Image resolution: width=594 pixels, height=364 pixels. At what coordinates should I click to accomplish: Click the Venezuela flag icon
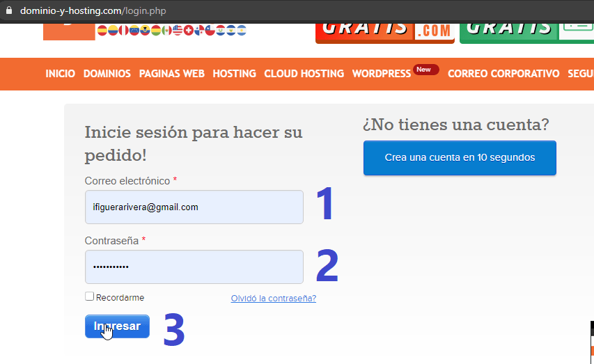[x=134, y=31]
